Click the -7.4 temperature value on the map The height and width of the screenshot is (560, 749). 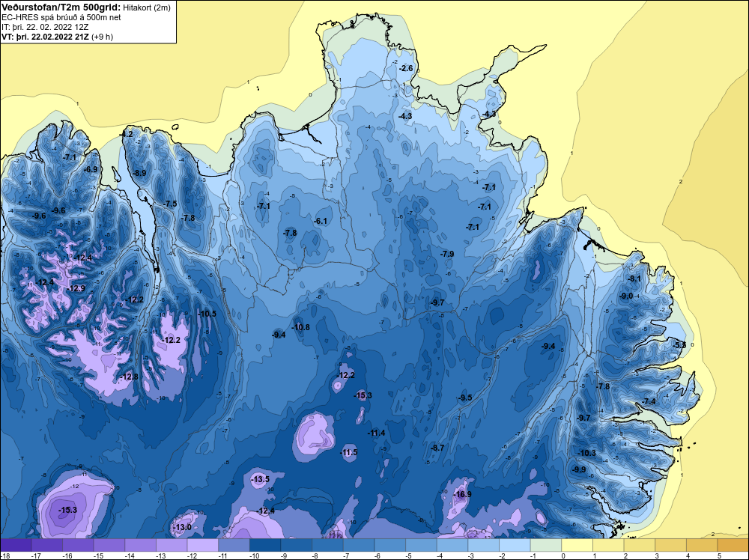pyautogui.click(x=649, y=401)
